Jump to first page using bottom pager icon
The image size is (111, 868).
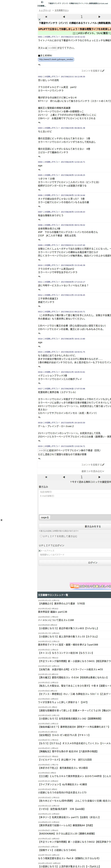pos(46,477)
